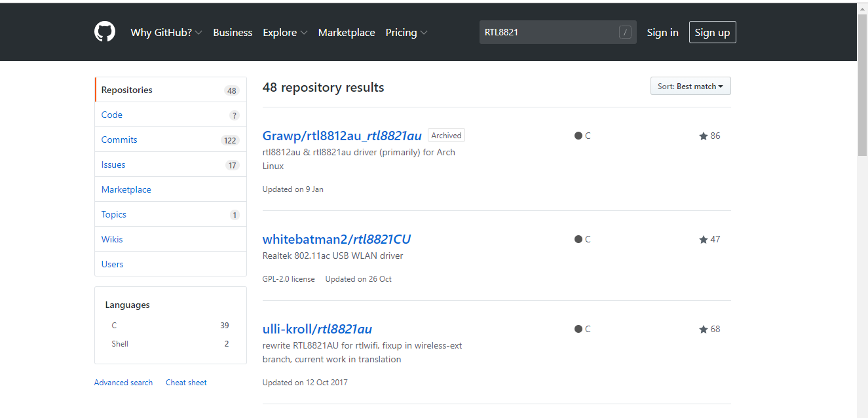868x418 pixels.
Task: Expand the Explore menu
Action: 285,32
